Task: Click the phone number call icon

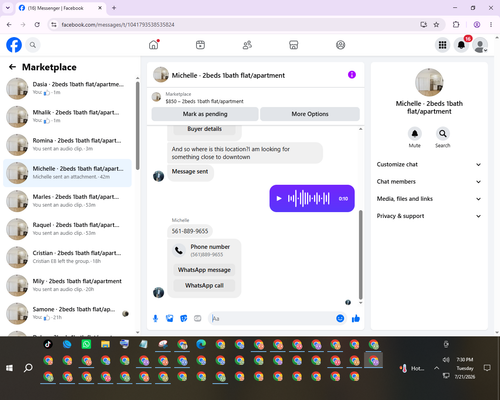Action: coord(179,250)
